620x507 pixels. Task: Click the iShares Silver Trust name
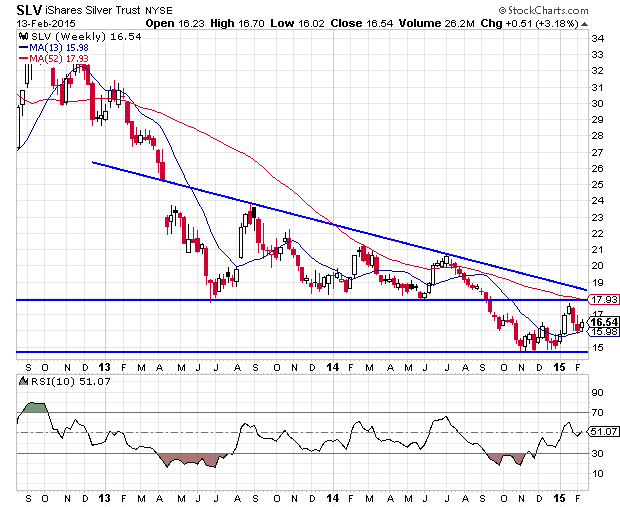(x=93, y=10)
